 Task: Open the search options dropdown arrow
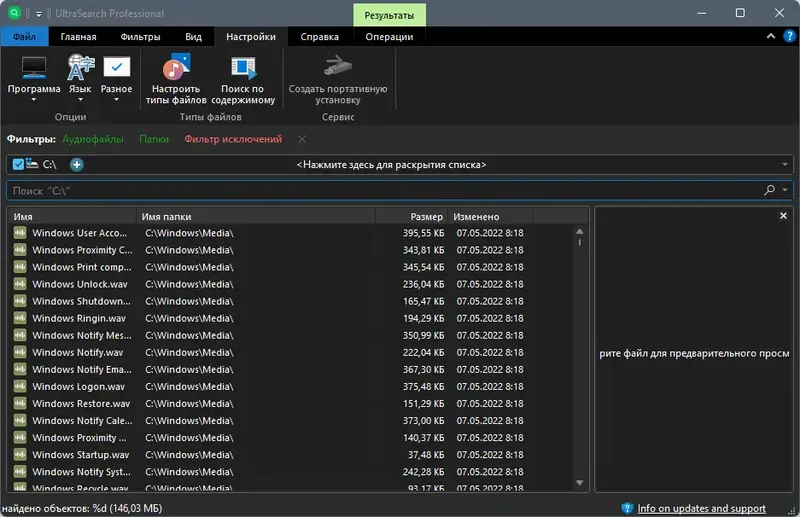coord(785,190)
